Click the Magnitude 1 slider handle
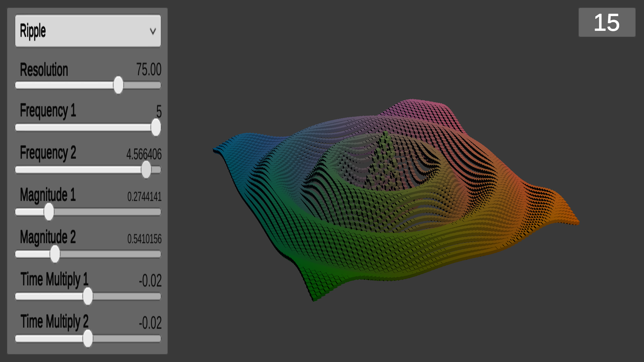 pos(49,212)
